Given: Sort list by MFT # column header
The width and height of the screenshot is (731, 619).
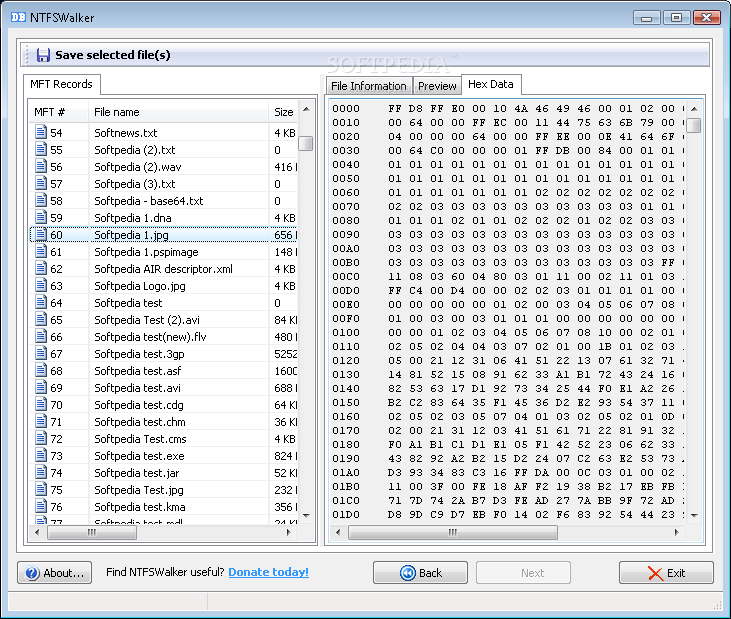Looking at the screenshot, I should click(59, 112).
